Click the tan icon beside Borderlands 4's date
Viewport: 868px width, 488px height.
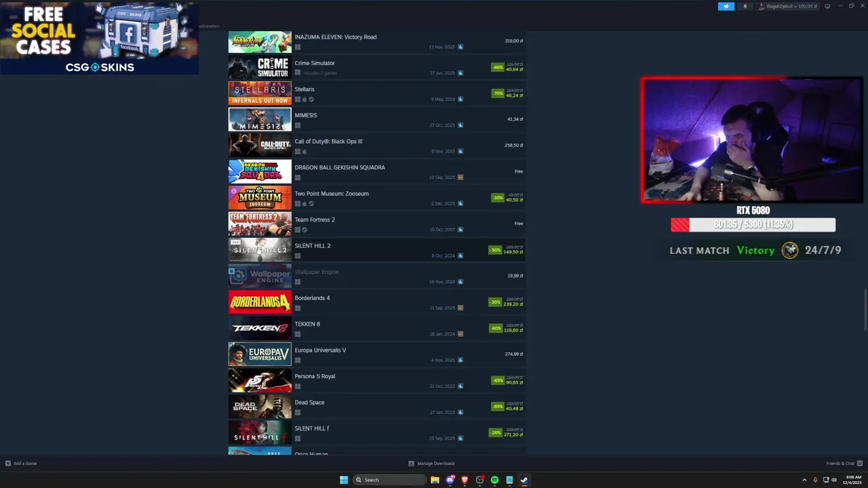tap(460, 308)
